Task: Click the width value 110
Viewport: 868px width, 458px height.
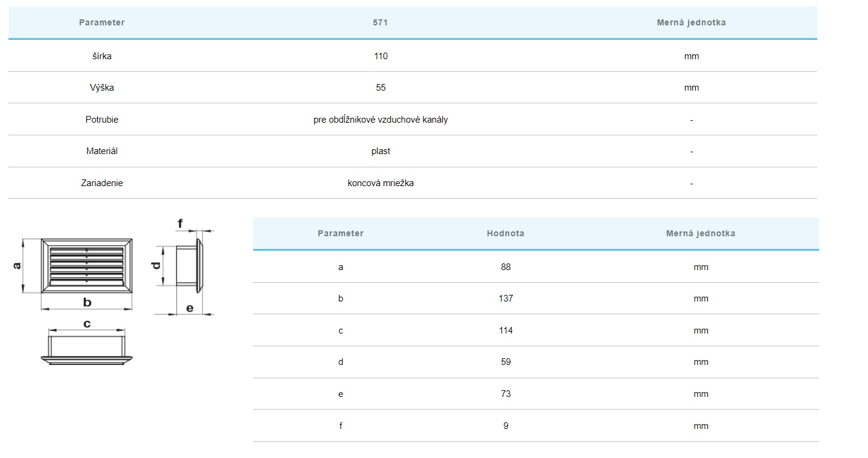Action: [x=381, y=56]
